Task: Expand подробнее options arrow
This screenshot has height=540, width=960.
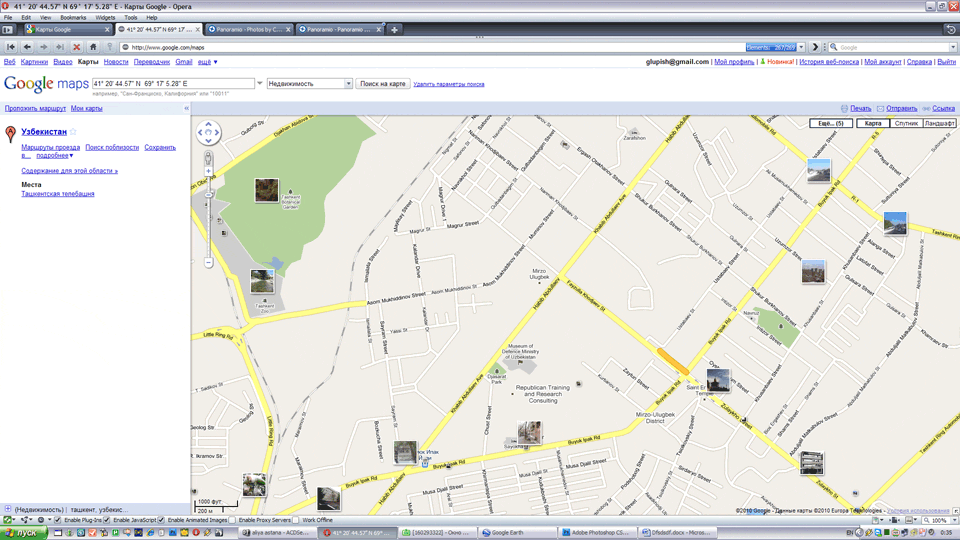Action: click(x=71, y=156)
